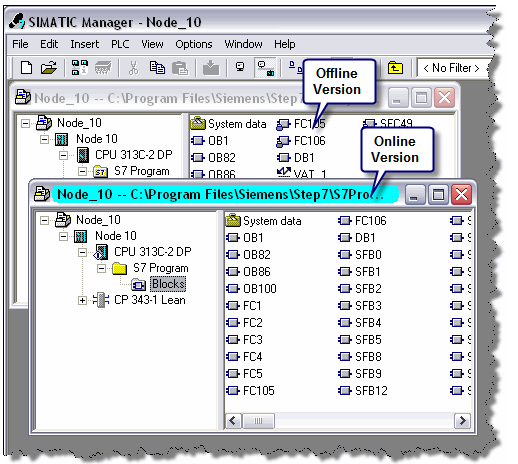Minimize the online Node_10 window
The width and height of the screenshot is (518, 464).
point(415,194)
